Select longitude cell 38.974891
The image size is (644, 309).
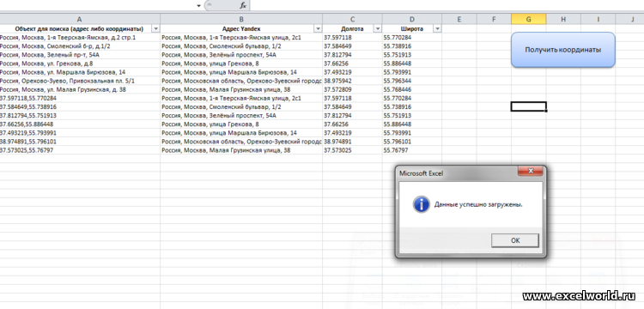click(352, 142)
